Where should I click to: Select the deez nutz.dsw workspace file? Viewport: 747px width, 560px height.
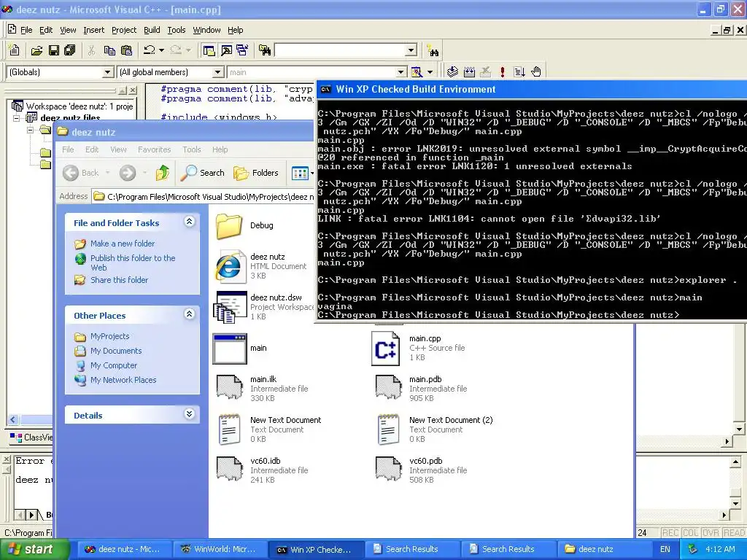tap(263, 307)
